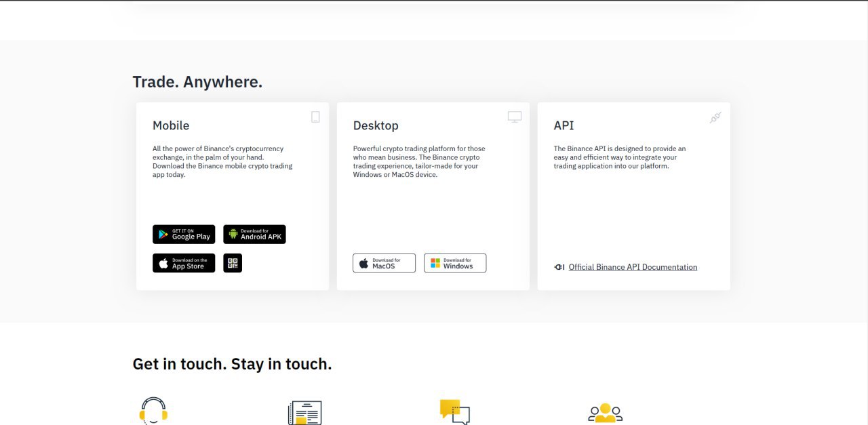Open the App Store download badge
Viewport: 868px width, 425px height.
click(184, 263)
